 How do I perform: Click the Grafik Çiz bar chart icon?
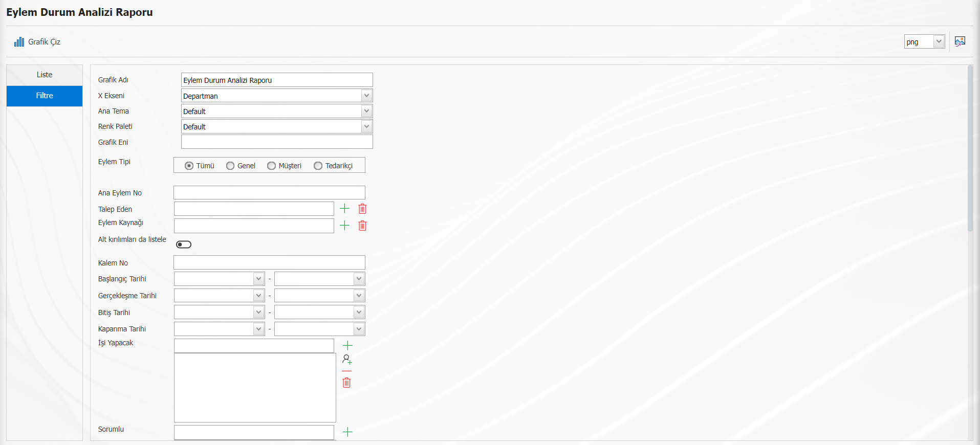coord(19,42)
